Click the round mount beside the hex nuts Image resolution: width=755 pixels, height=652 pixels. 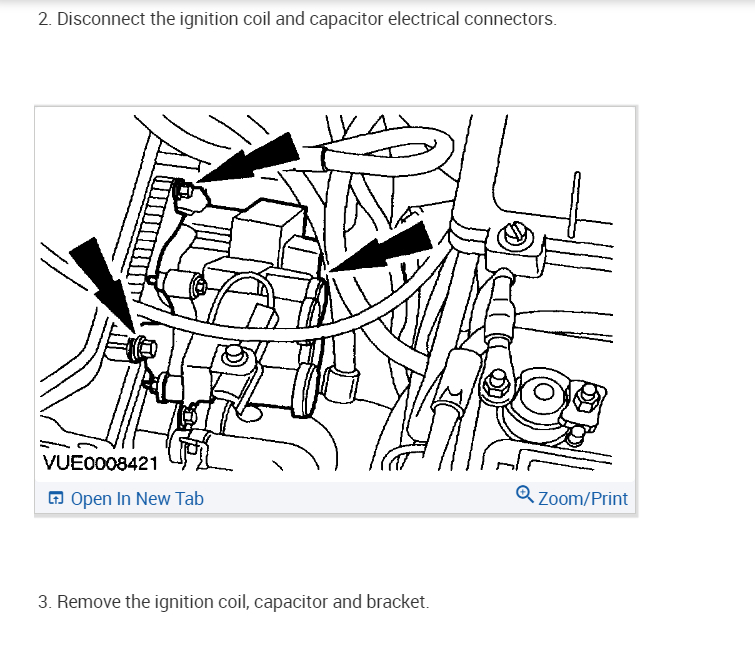(x=543, y=391)
